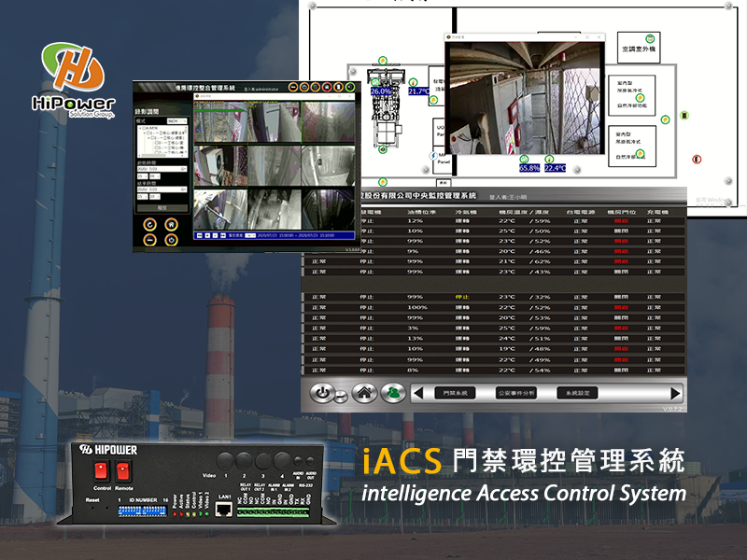747x560 pixels.
Task: Toggle the green sensor indicator near 空調室外機
Action: pyautogui.click(x=650, y=36)
